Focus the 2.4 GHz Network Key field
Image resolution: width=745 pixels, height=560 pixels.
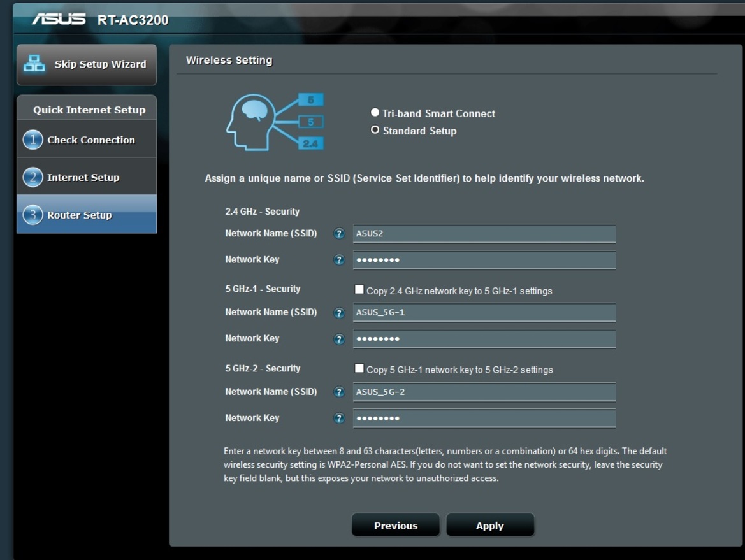(x=484, y=260)
